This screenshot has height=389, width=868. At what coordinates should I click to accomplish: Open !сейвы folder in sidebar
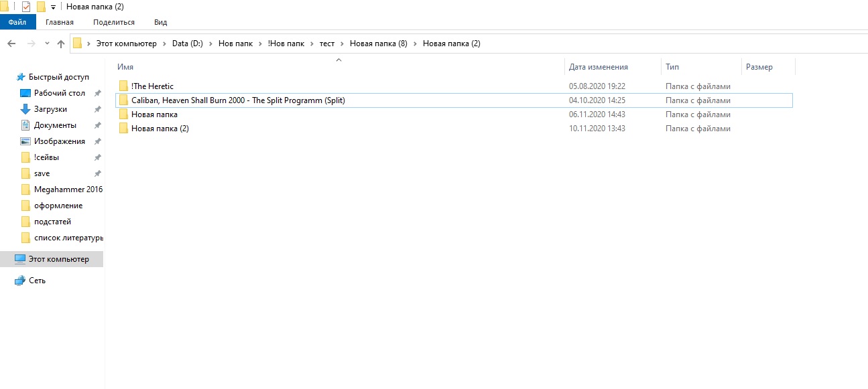tap(46, 157)
